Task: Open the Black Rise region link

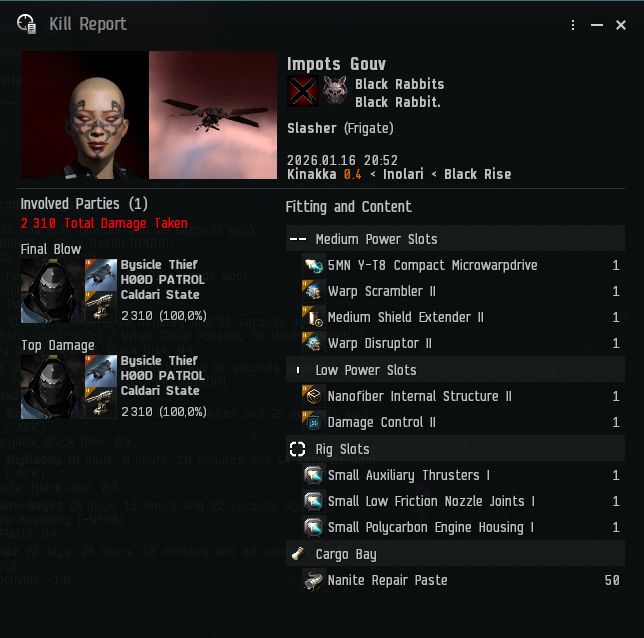Action: pyautogui.click(x=478, y=174)
